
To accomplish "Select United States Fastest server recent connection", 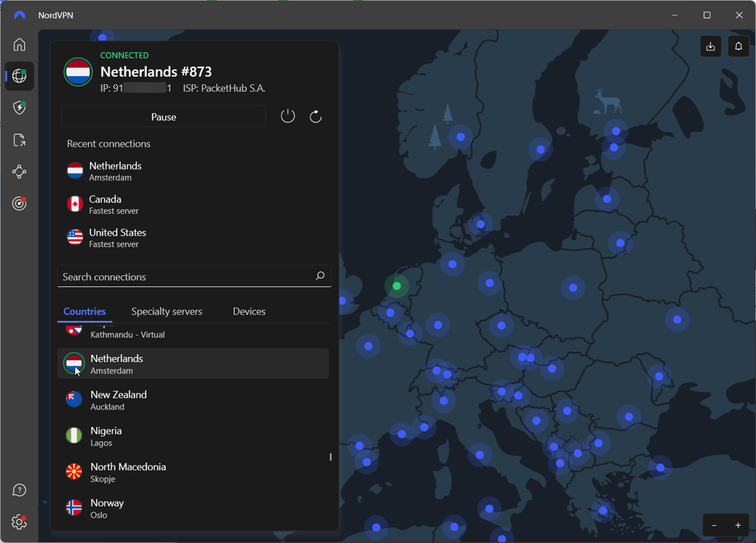I will tap(194, 238).
